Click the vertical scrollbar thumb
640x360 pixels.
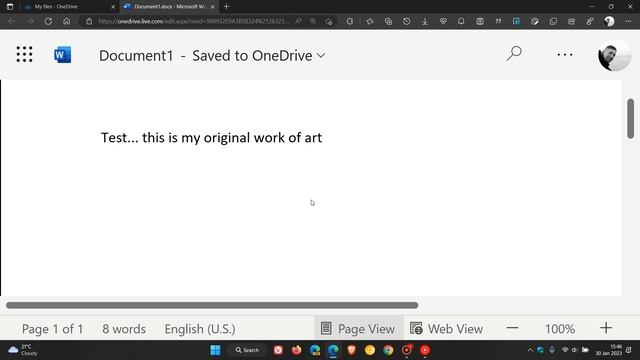(631, 119)
